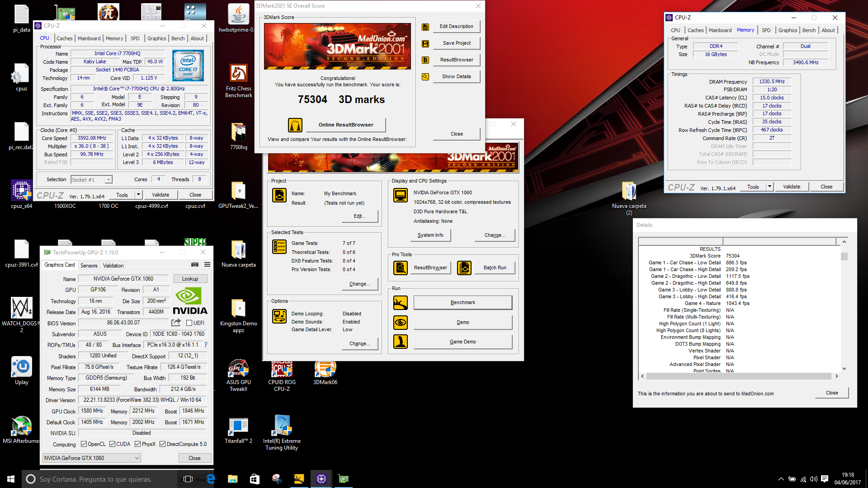Click GPU-Z screenshot camera icon

(x=195, y=265)
